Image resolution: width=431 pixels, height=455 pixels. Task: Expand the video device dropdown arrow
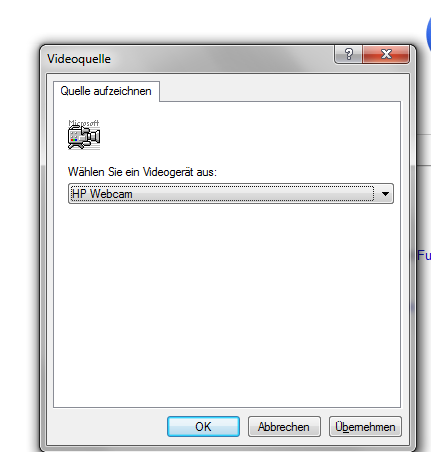[385, 194]
